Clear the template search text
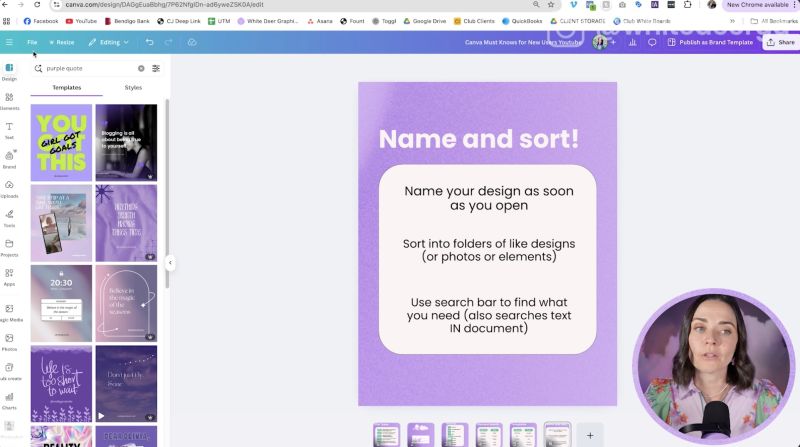Image resolution: width=800 pixels, height=447 pixels. click(x=141, y=68)
